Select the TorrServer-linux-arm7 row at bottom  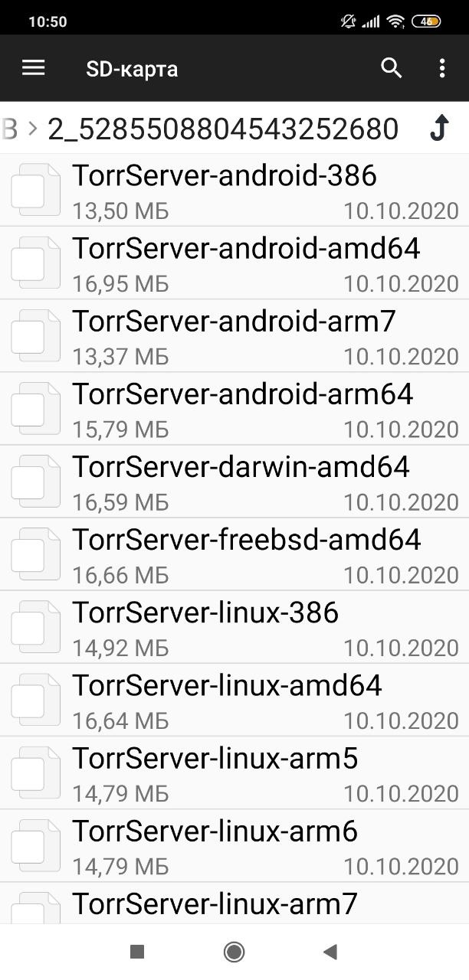click(x=235, y=903)
